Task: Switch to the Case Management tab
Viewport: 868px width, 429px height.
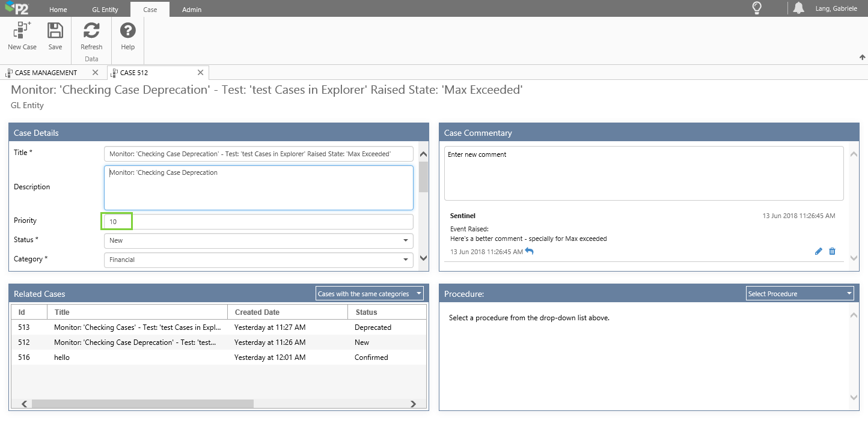Action: (x=46, y=73)
